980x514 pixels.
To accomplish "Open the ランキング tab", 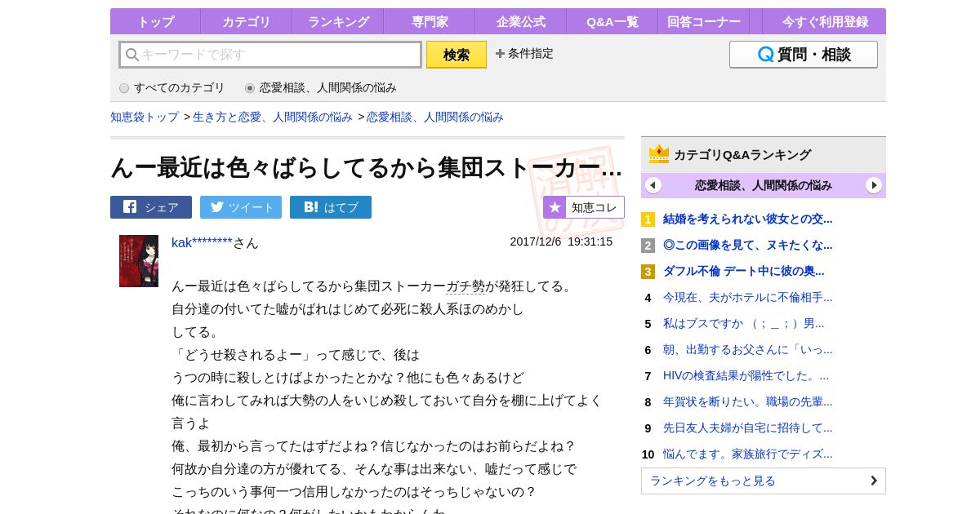I will point(338,21).
